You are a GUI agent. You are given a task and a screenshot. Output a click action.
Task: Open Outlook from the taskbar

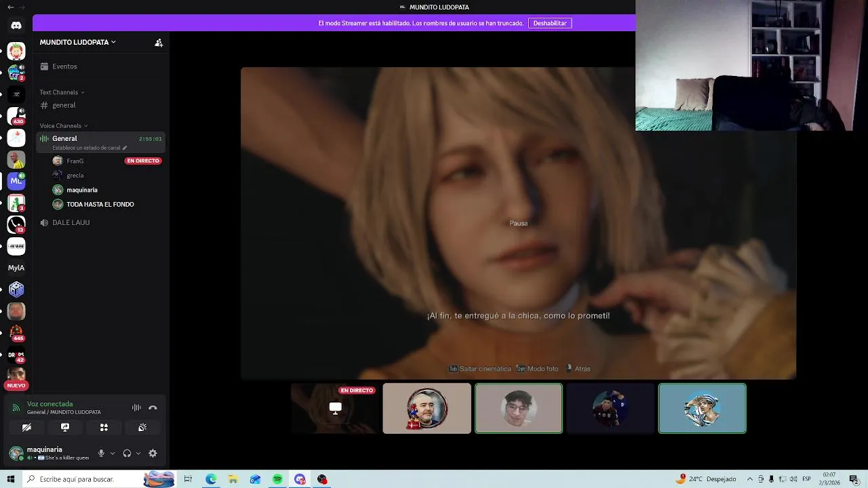click(255, 479)
